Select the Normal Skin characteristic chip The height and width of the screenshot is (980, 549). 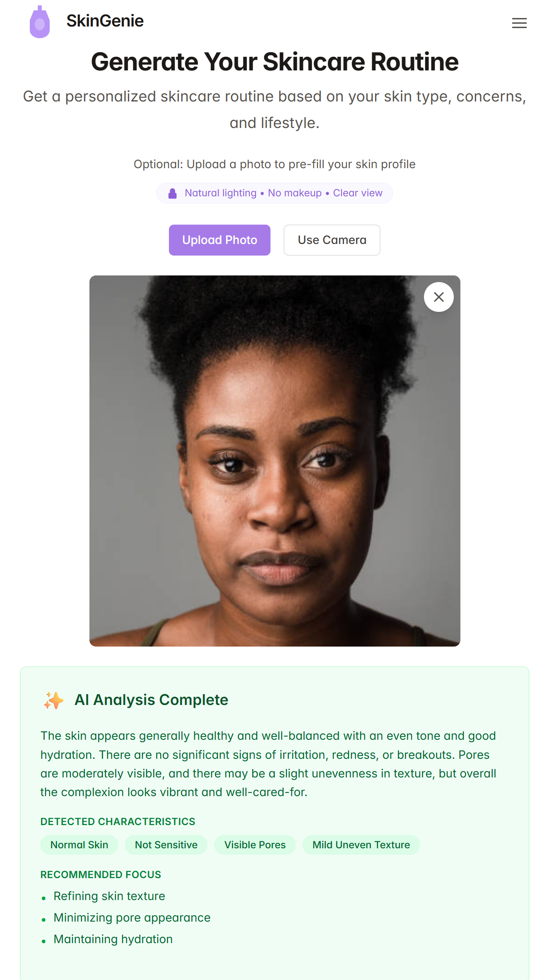click(x=79, y=845)
